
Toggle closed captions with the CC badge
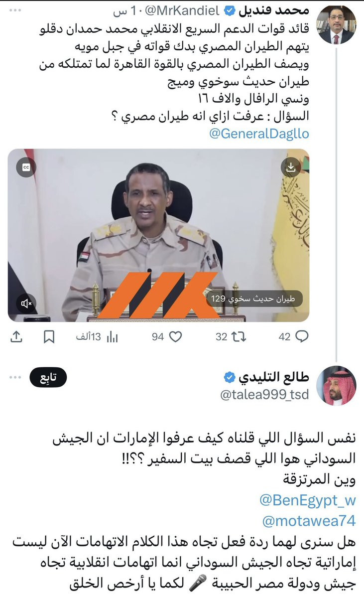(x=26, y=168)
